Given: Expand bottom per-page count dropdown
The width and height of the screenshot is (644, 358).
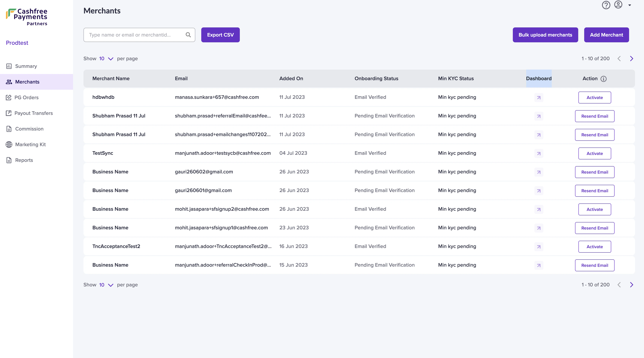Looking at the screenshot, I should 110,285.
